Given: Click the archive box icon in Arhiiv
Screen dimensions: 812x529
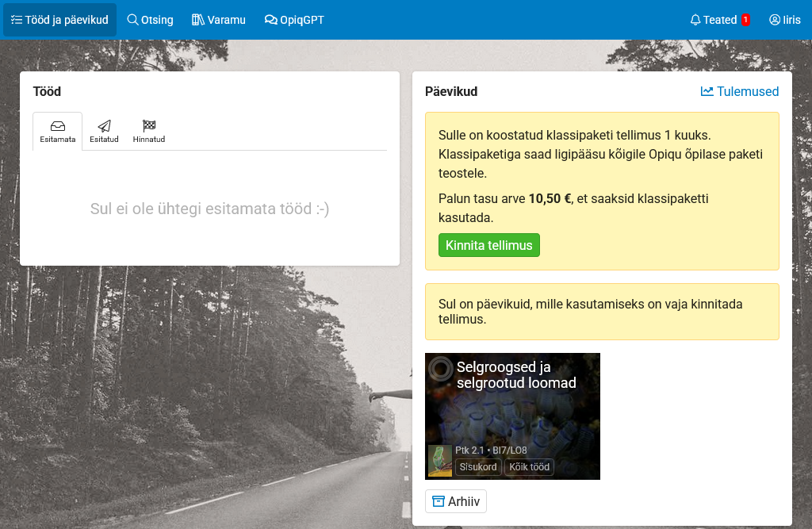Looking at the screenshot, I should click(438, 501).
